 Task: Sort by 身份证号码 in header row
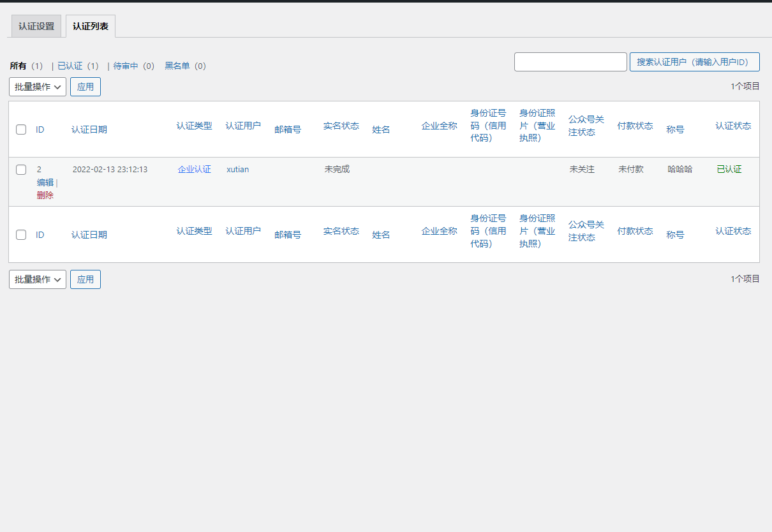(489, 125)
